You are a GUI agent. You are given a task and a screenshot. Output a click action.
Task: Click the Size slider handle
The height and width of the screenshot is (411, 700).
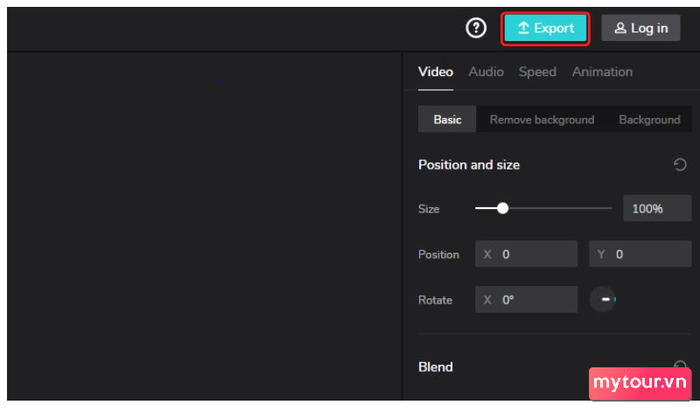pos(503,208)
